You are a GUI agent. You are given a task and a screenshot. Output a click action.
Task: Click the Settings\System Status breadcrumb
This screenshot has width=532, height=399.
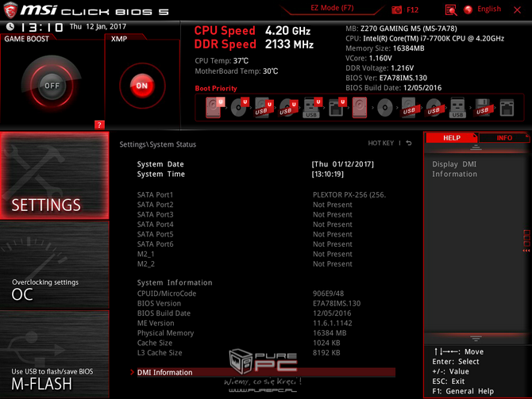(x=158, y=144)
